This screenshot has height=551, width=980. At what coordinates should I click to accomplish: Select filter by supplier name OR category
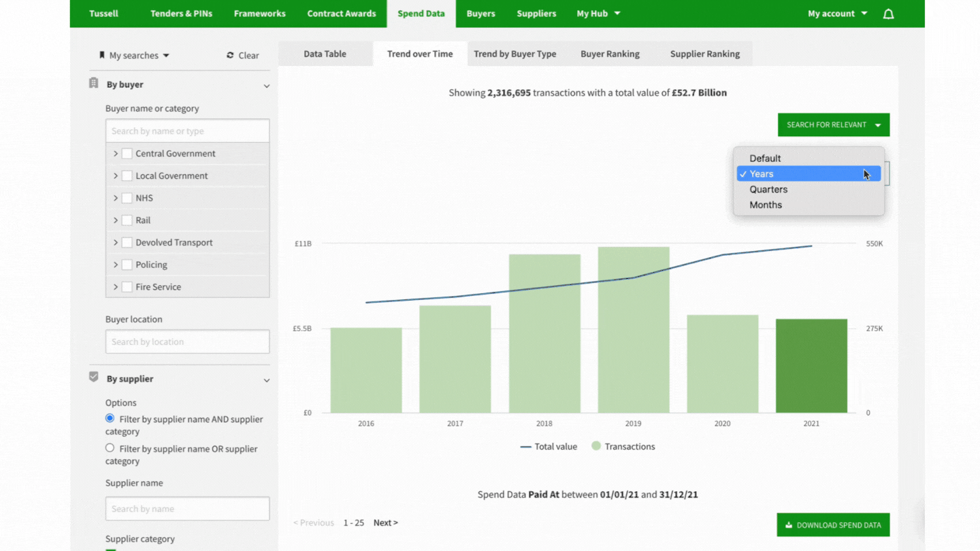(x=110, y=448)
